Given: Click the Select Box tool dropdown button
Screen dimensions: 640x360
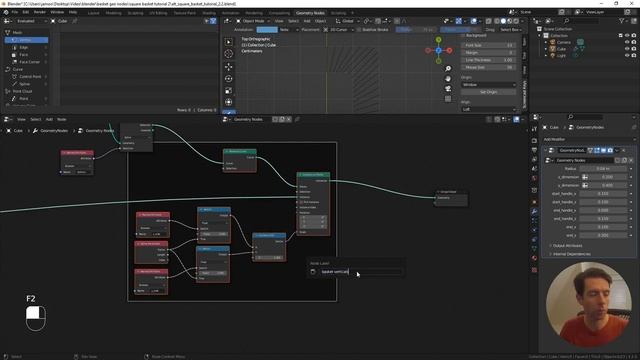Looking at the screenshot, I should point(511,30).
